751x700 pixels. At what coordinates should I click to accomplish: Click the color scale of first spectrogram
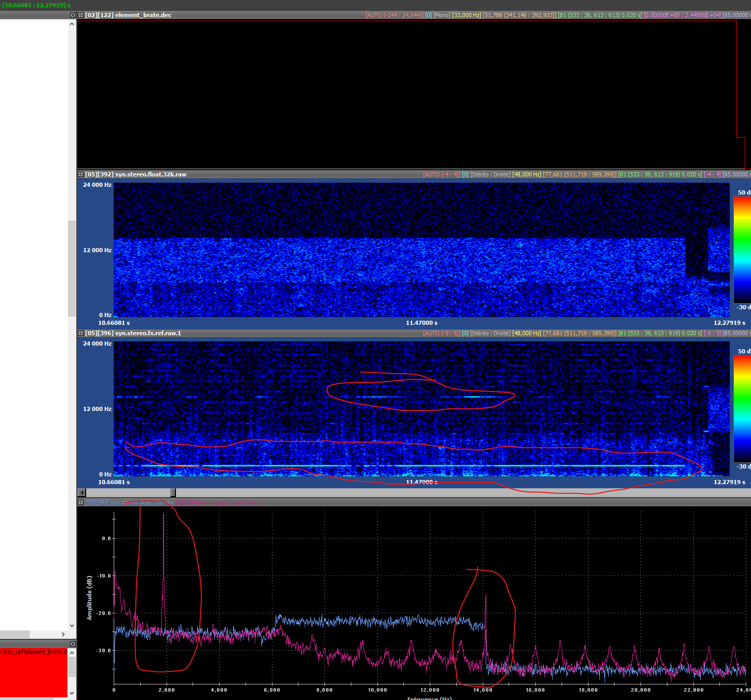[x=742, y=250]
